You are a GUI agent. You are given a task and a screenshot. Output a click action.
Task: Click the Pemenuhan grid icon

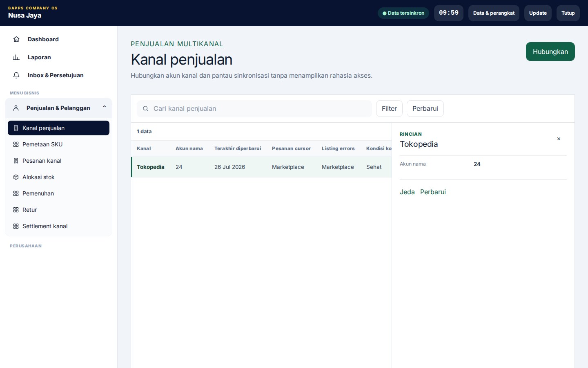tap(16, 193)
